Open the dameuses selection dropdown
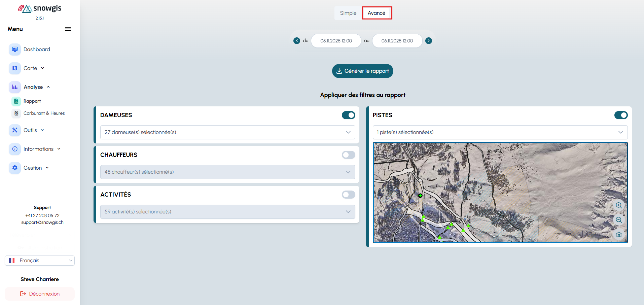644x305 pixels. pyautogui.click(x=227, y=132)
